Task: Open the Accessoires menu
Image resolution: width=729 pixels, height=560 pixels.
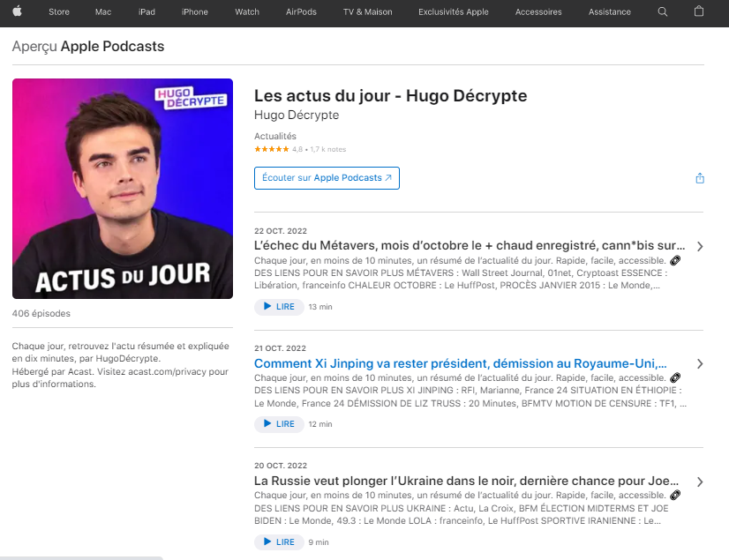Action: (538, 12)
